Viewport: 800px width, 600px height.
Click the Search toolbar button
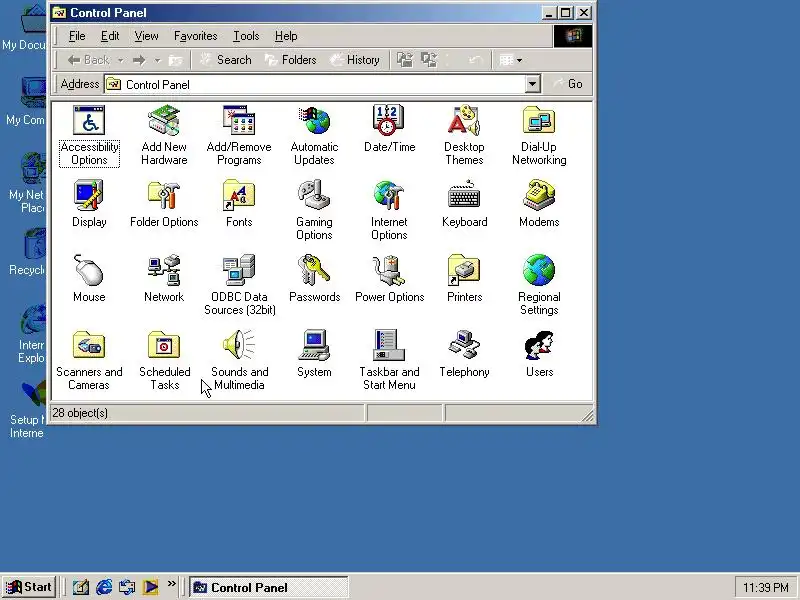[x=225, y=60]
